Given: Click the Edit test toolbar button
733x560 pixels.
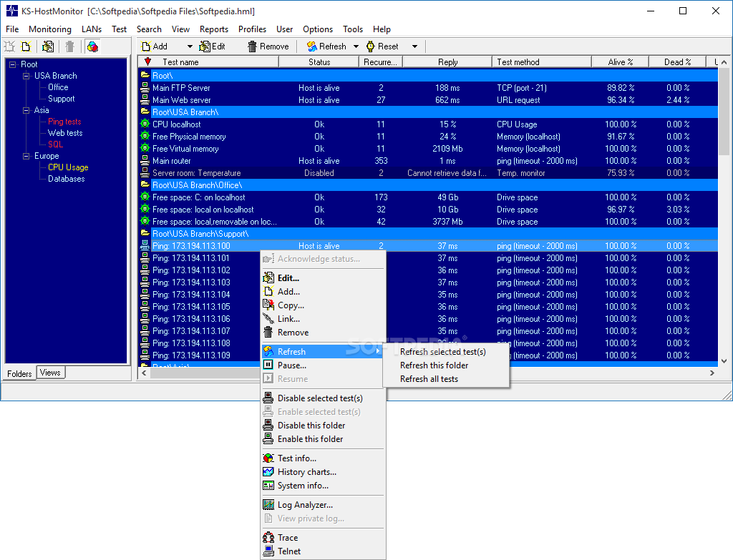Looking at the screenshot, I should 212,46.
